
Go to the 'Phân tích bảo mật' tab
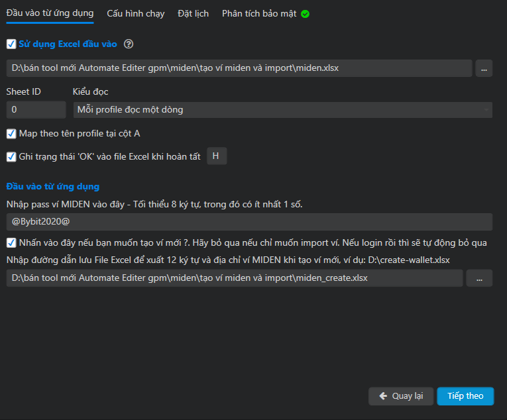click(259, 13)
